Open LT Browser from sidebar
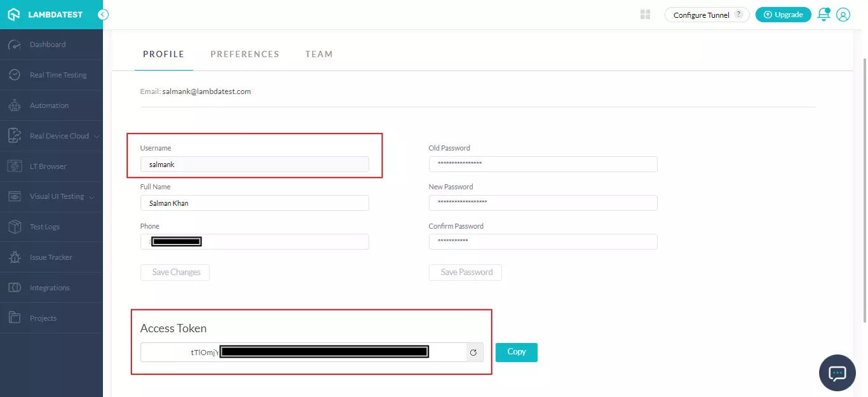 (48, 166)
